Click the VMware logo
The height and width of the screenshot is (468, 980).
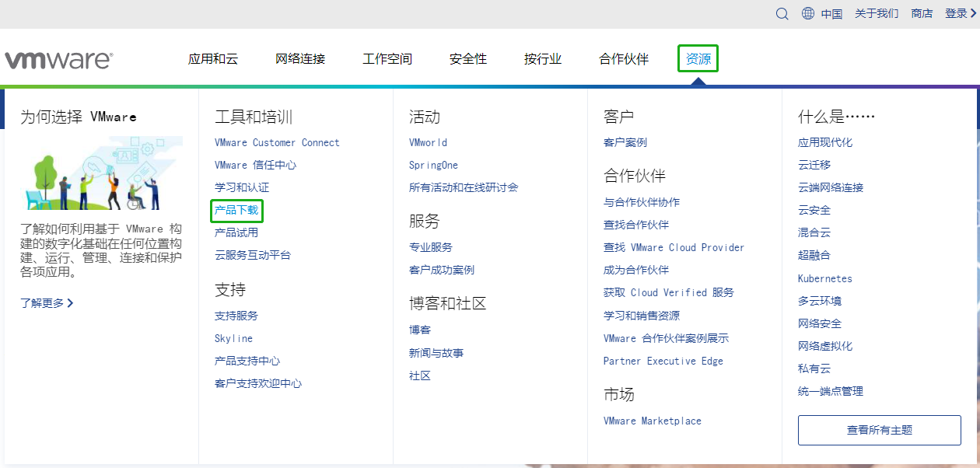click(x=59, y=60)
